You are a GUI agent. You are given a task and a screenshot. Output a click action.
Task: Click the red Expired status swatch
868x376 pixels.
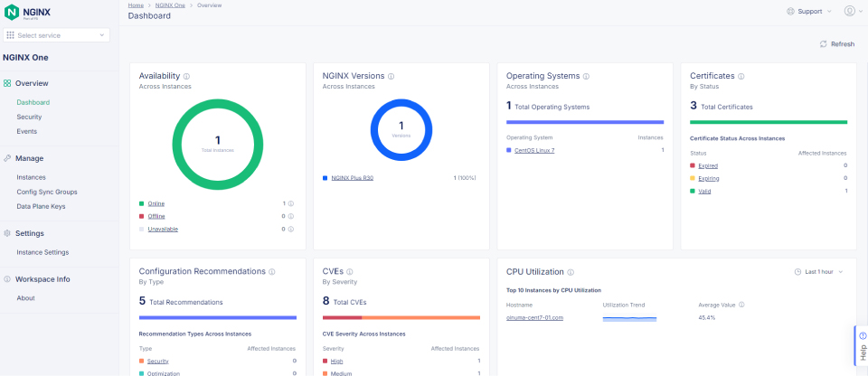point(693,165)
